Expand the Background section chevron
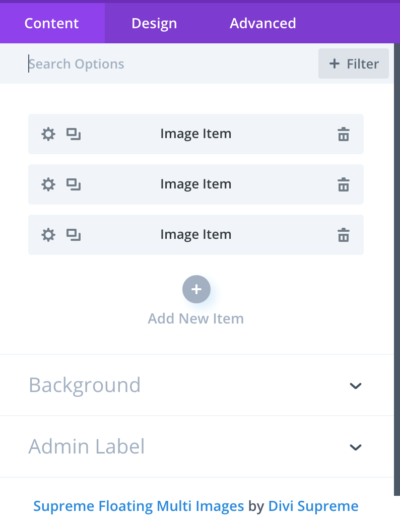This screenshot has height=516, width=400. click(355, 386)
